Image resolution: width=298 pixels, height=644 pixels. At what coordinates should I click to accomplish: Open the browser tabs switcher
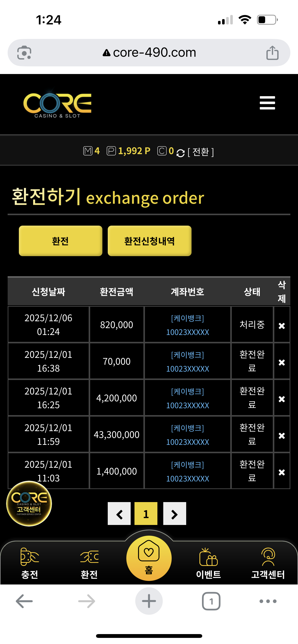(211, 601)
